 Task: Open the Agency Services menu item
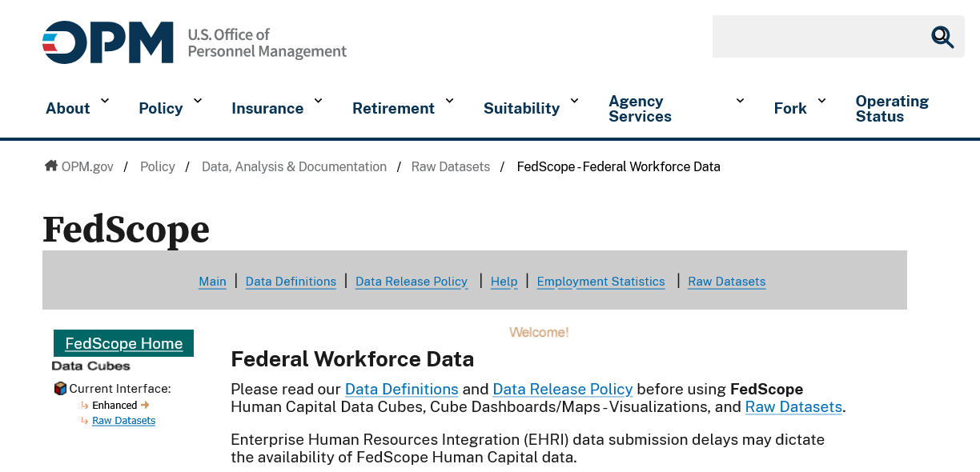[x=641, y=109]
